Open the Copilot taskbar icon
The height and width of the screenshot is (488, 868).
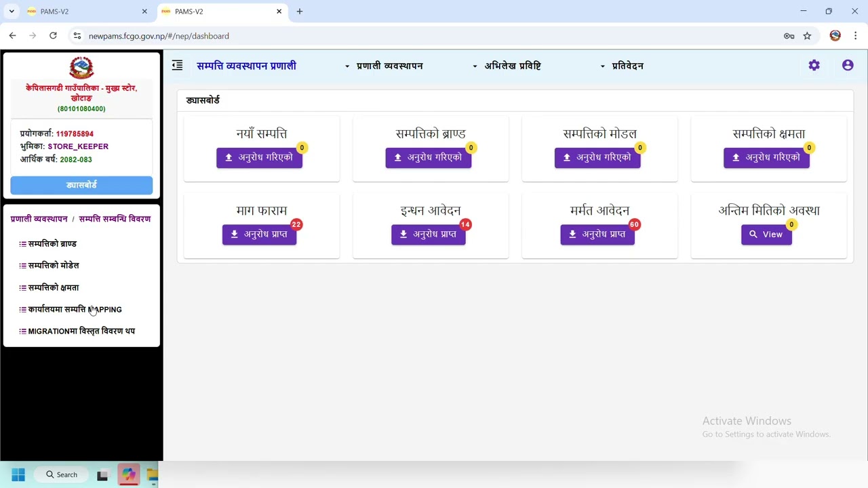129,475
